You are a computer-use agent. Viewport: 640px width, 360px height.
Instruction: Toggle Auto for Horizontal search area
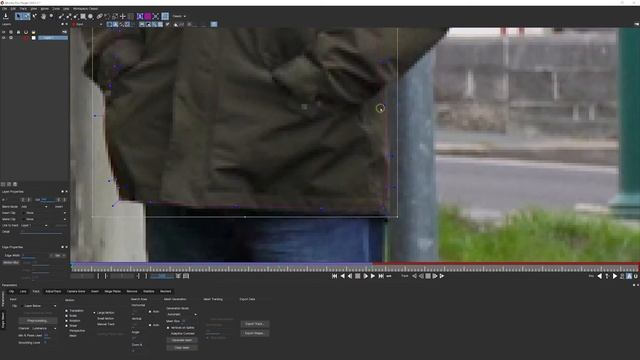(x=150, y=311)
